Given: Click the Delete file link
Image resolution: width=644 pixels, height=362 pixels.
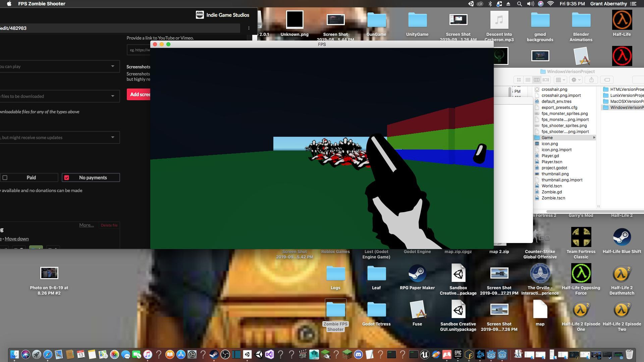Looking at the screenshot, I should click(109, 225).
